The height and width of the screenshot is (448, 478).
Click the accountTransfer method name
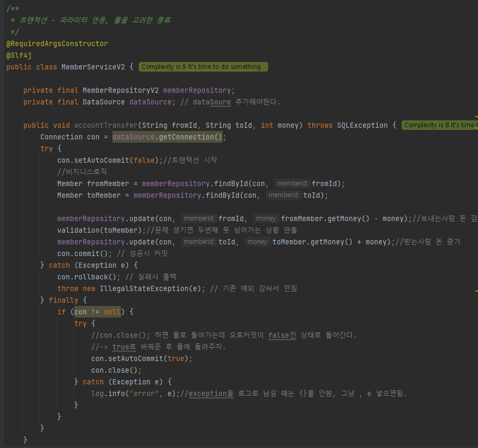106,125
